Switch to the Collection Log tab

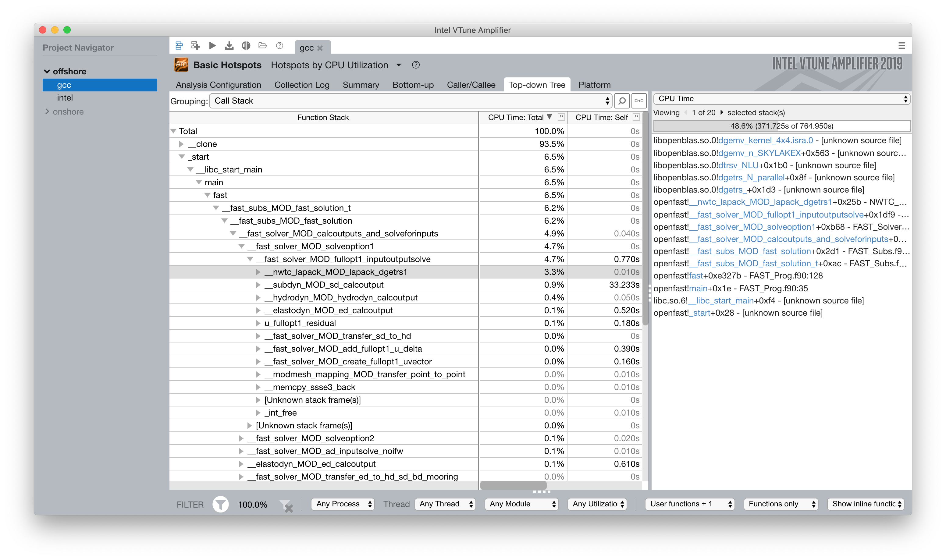[x=302, y=85]
